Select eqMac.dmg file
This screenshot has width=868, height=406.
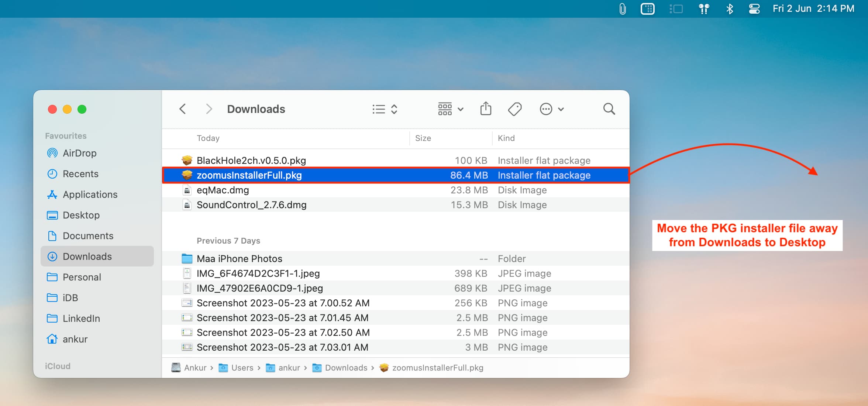coord(396,190)
